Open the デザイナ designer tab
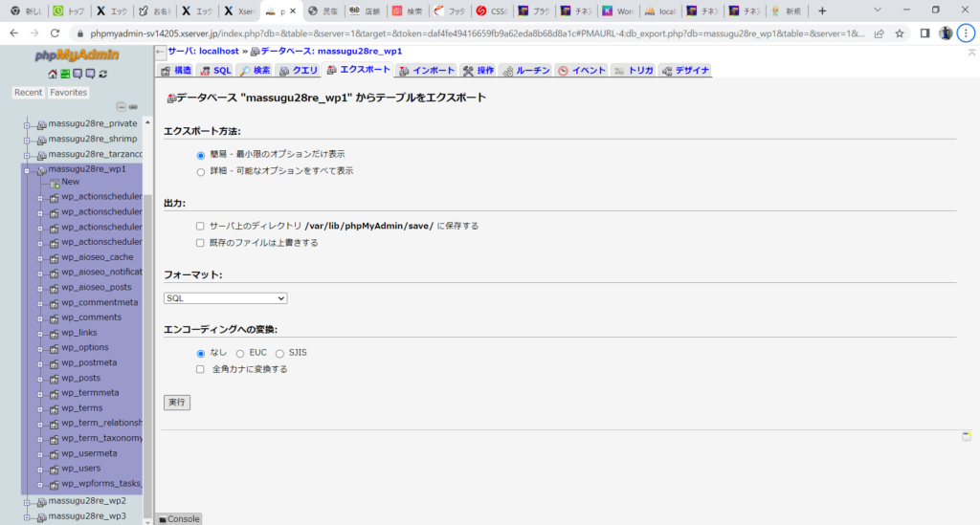 685,71
